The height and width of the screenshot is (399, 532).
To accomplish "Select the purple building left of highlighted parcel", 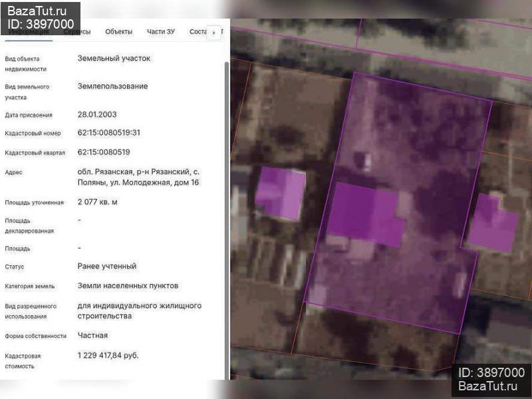I will 280,192.
